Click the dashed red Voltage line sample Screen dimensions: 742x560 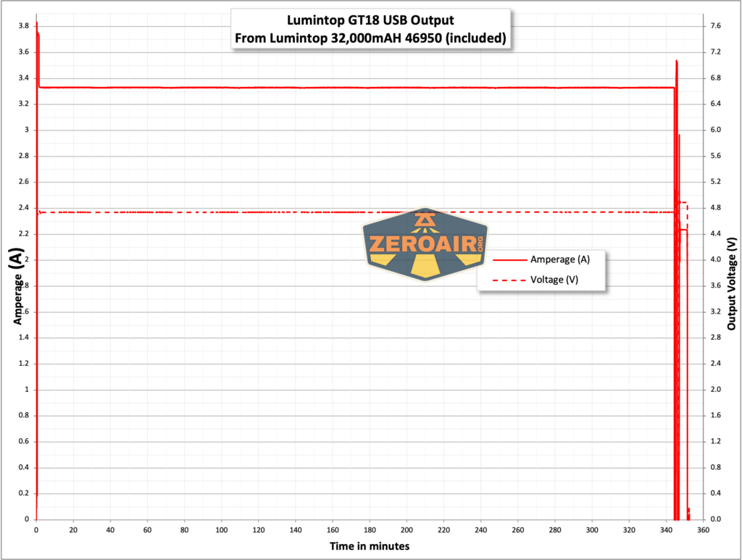[509, 278]
